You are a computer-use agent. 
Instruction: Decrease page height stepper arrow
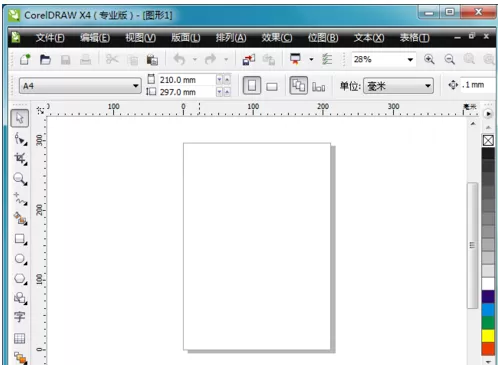[x=219, y=92]
